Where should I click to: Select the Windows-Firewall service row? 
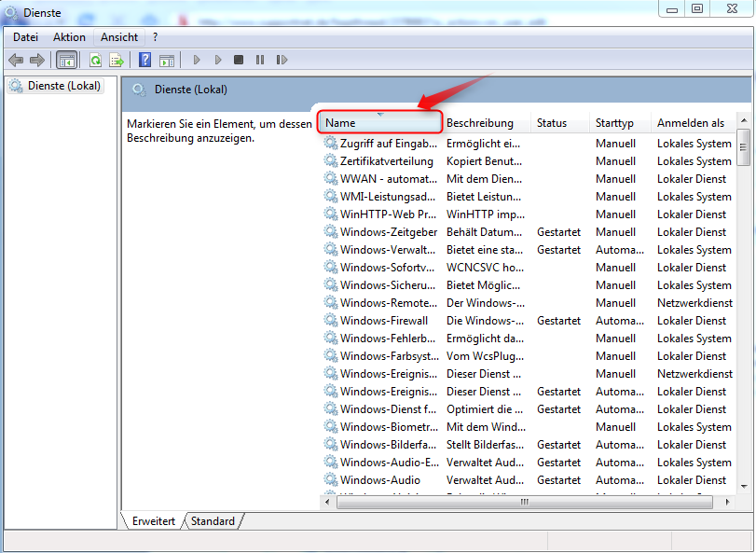[384, 321]
